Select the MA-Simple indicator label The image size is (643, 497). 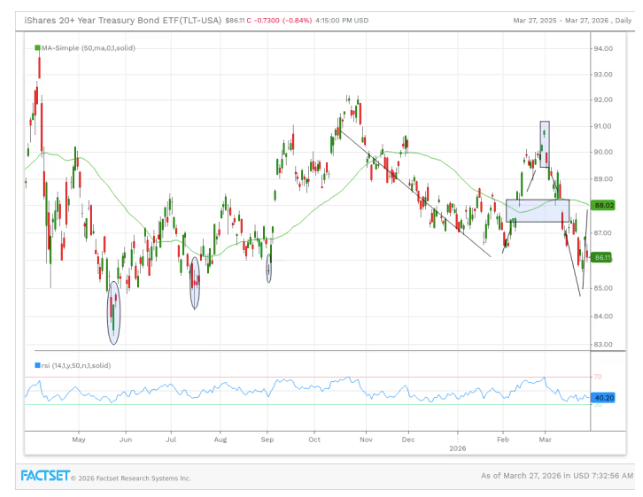pyautogui.click(x=88, y=48)
